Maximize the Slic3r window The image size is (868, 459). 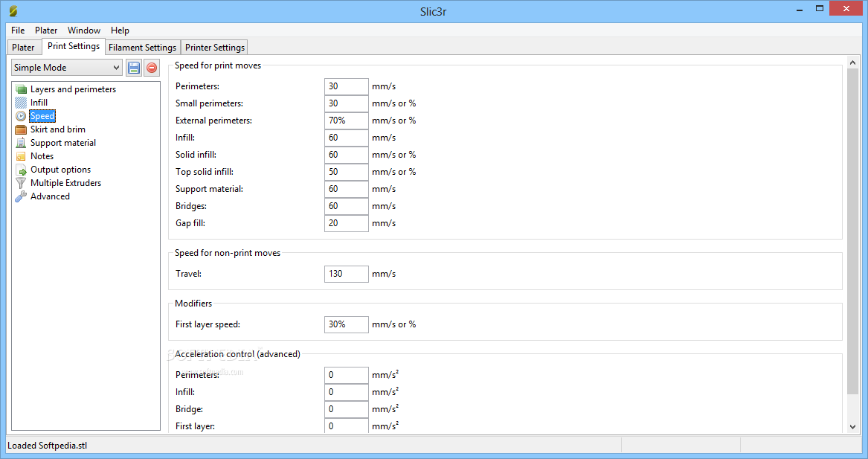click(x=820, y=9)
